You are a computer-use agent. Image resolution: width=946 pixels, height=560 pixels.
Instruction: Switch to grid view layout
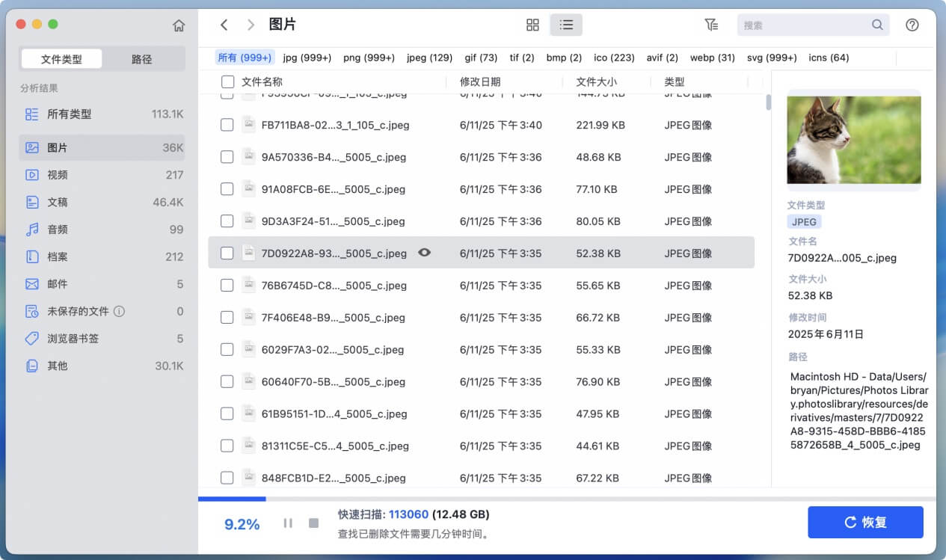[x=532, y=24]
